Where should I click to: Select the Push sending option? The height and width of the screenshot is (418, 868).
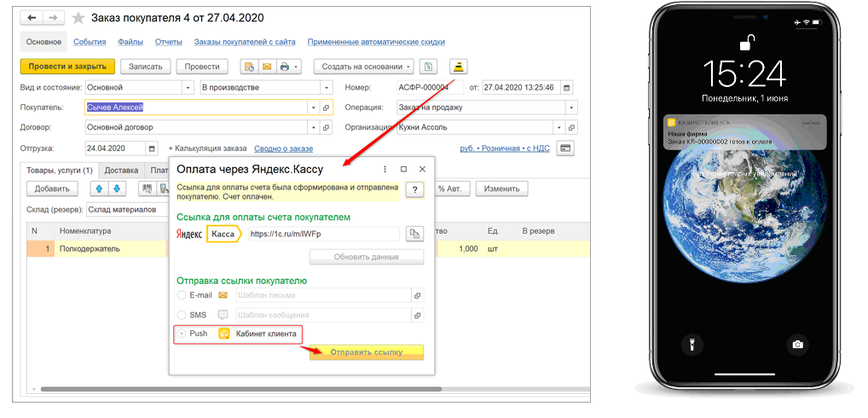pyautogui.click(x=181, y=334)
